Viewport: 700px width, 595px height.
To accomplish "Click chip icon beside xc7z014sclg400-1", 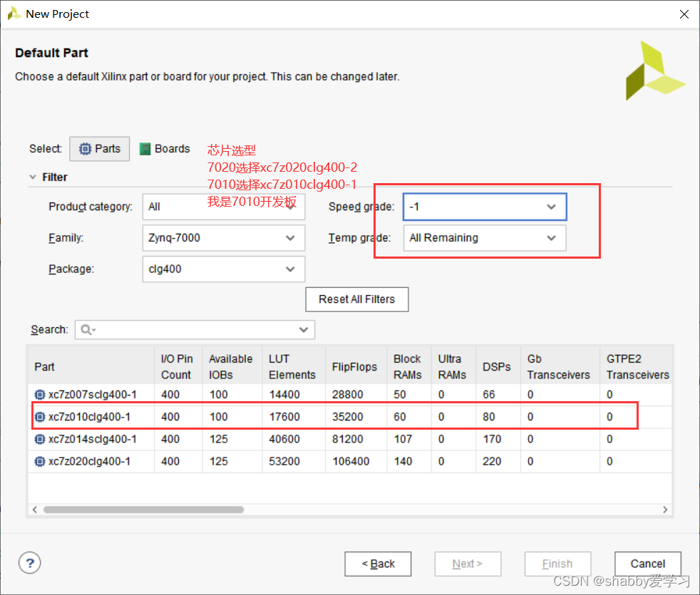I will coord(40,439).
